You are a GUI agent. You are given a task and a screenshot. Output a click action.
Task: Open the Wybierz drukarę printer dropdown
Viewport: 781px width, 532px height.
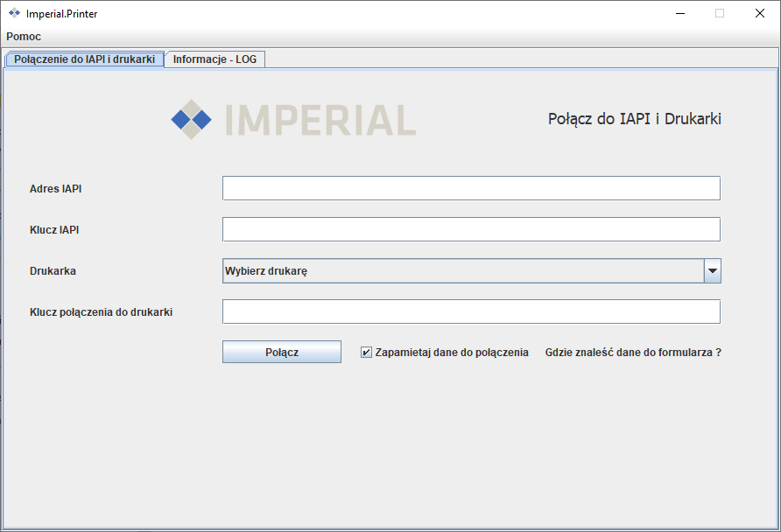click(471, 270)
